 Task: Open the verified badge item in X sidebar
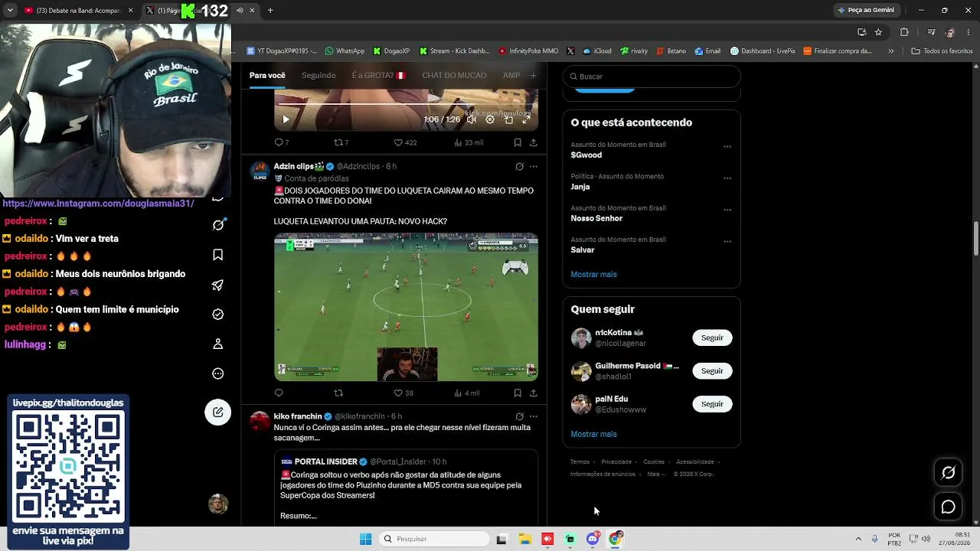(x=218, y=315)
